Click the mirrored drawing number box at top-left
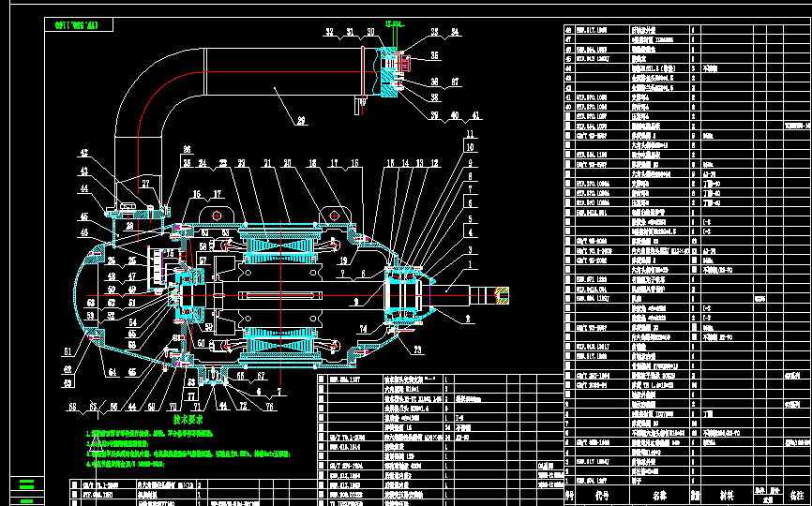This screenshot has width=812, height=506. (78, 22)
